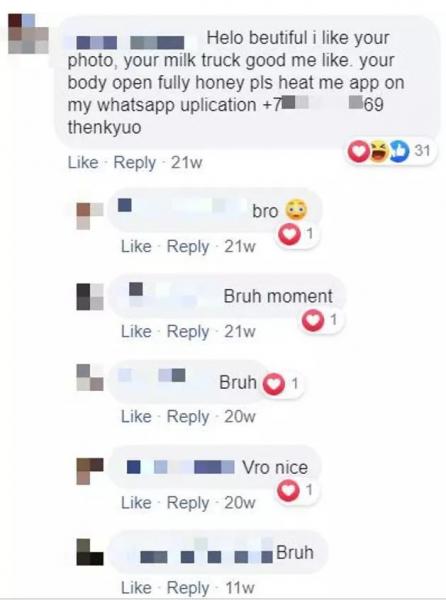The height and width of the screenshot is (600, 446).
Task: Open the 31 reactions summary on main comment
Action: 390,151
